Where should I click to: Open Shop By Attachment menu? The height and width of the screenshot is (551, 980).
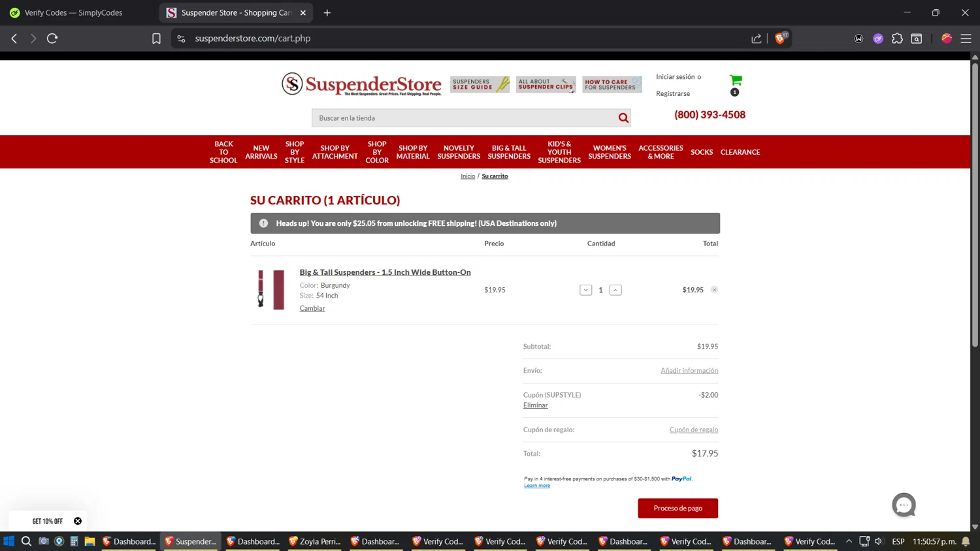(x=335, y=152)
